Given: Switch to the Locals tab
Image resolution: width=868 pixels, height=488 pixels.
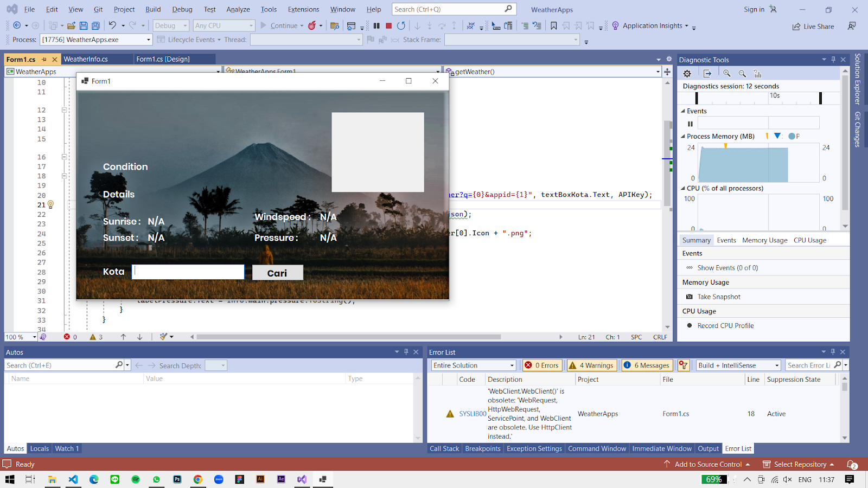Looking at the screenshot, I should point(40,448).
